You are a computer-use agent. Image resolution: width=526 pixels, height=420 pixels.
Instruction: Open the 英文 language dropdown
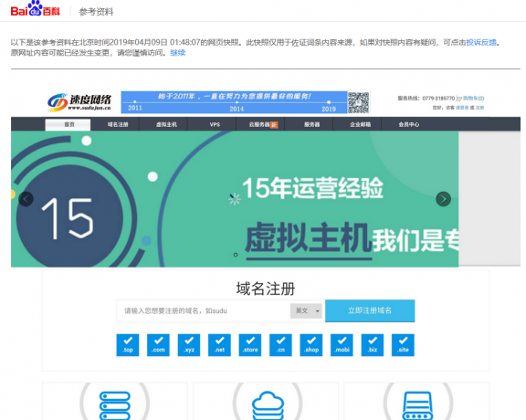(306, 311)
